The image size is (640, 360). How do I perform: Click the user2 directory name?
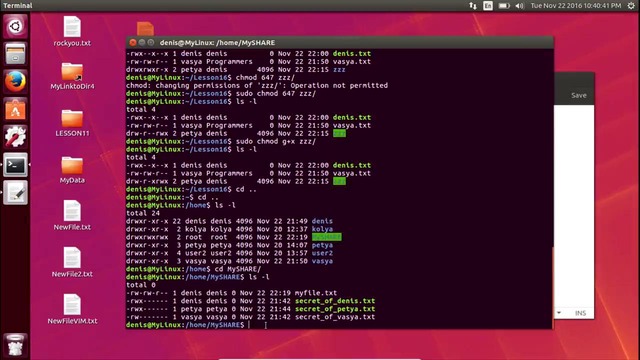pos(322,253)
